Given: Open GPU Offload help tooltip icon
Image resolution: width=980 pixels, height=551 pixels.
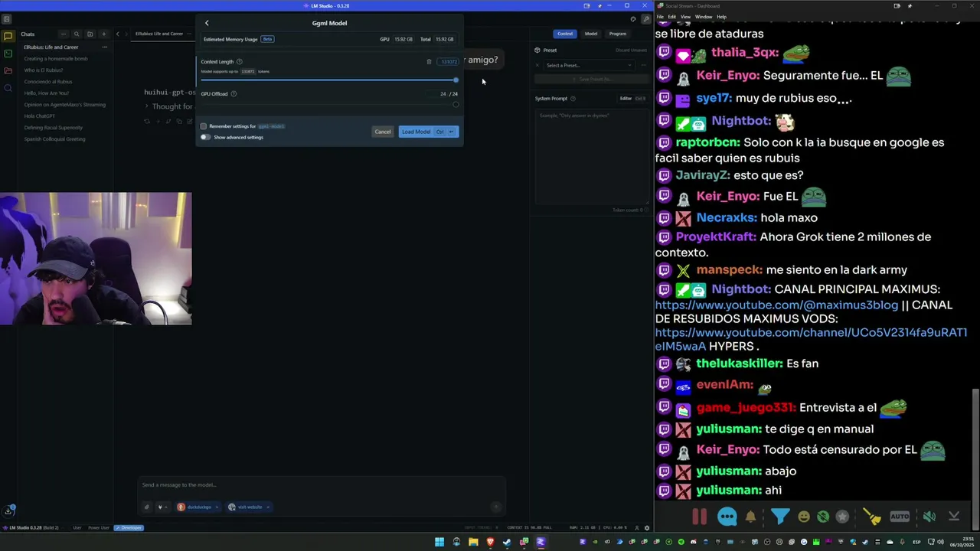Looking at the screenshot, I should coord(234,93).
